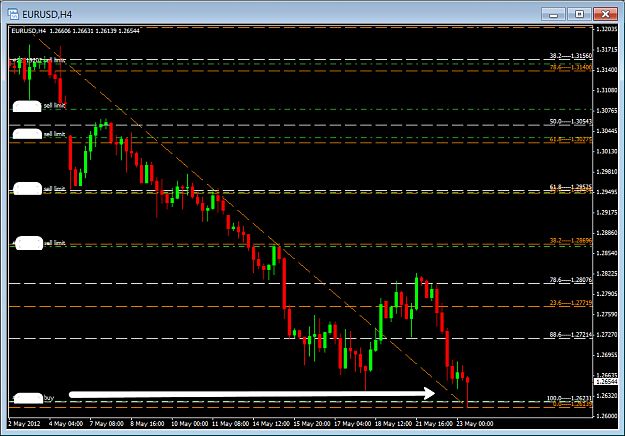Select orange Fibonacci label '23.6 1.27719'

(571, 303)
